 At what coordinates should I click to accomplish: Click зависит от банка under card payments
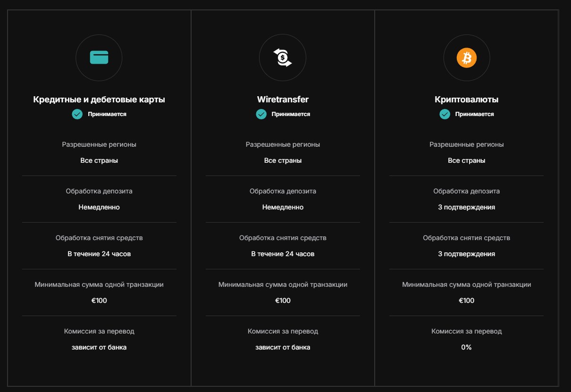99,347
